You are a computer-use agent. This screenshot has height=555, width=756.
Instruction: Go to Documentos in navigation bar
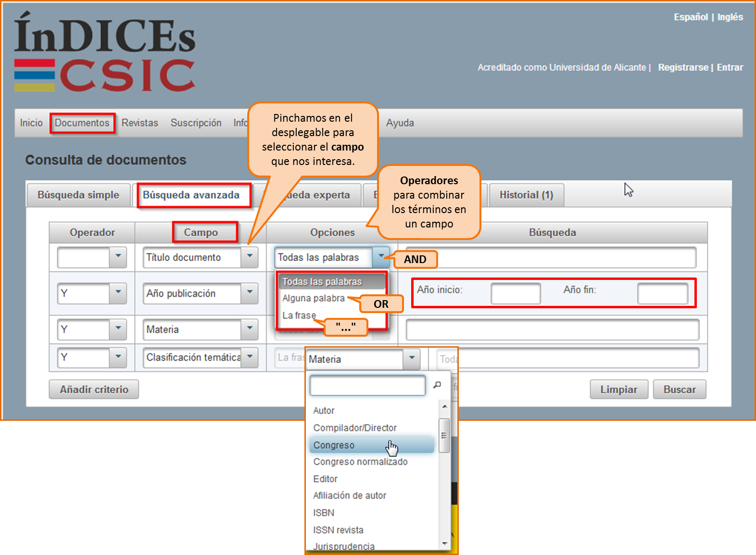(x=82, y=123)
